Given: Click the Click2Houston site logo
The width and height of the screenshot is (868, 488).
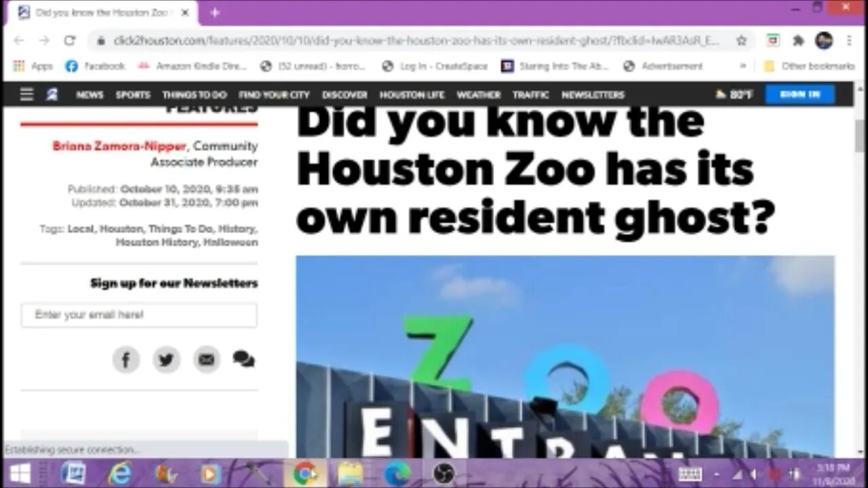Looking at the screenshot, I should (x=52, y=94).
